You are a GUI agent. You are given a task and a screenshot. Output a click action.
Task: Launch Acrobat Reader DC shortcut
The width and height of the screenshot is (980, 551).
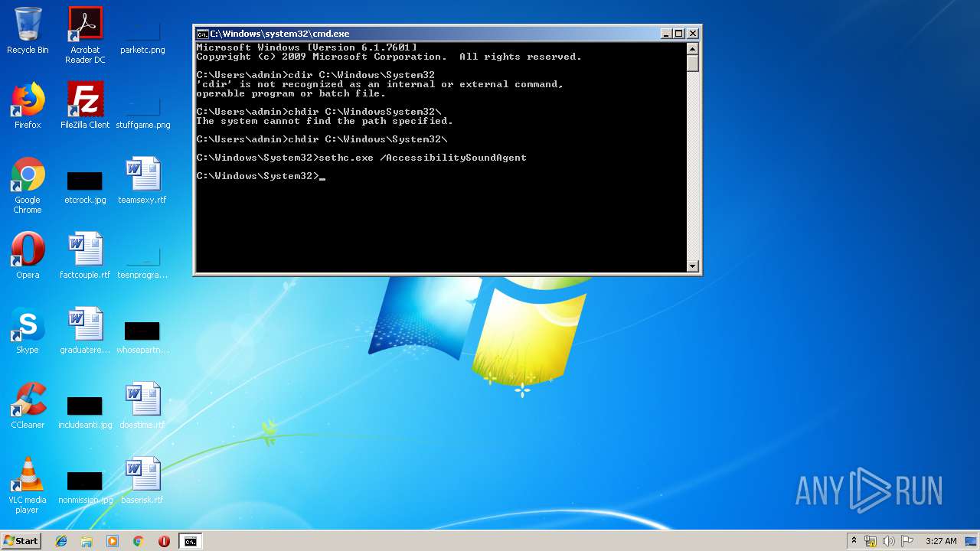coord(85,35)
